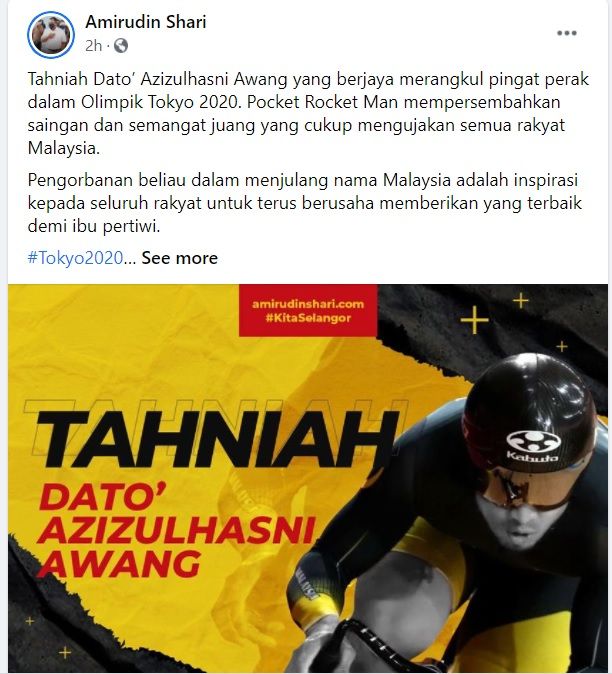
Task: Click the amirudinshari.com red banner
Action: click(308, 310)
